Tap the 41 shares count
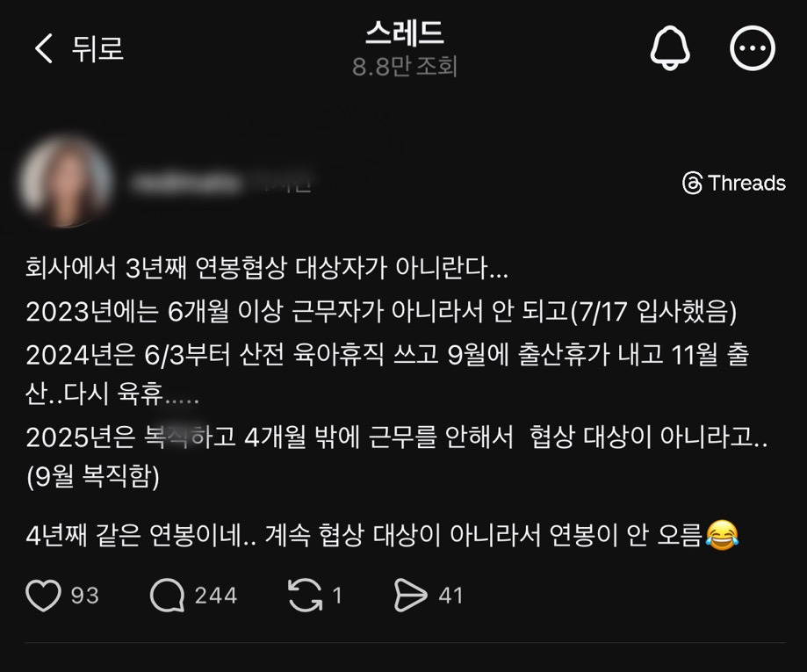 (450, 596)
